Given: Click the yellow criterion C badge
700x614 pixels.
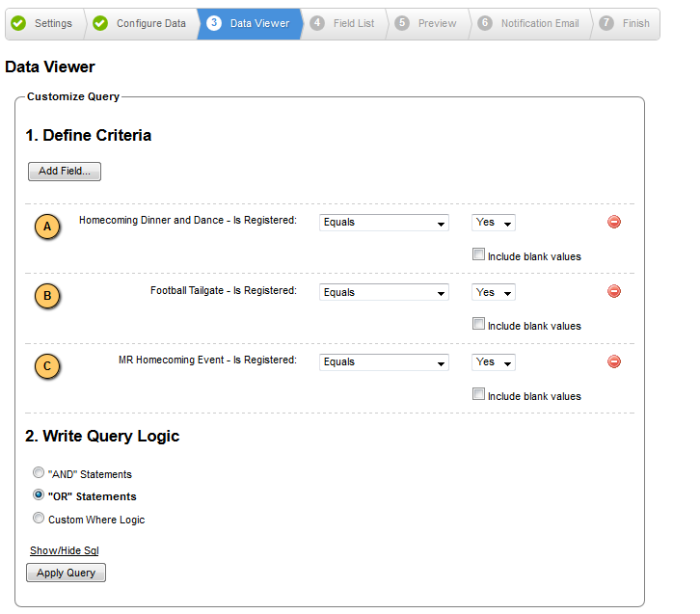Looking at the screenshot, I should [x=47, y=366].
